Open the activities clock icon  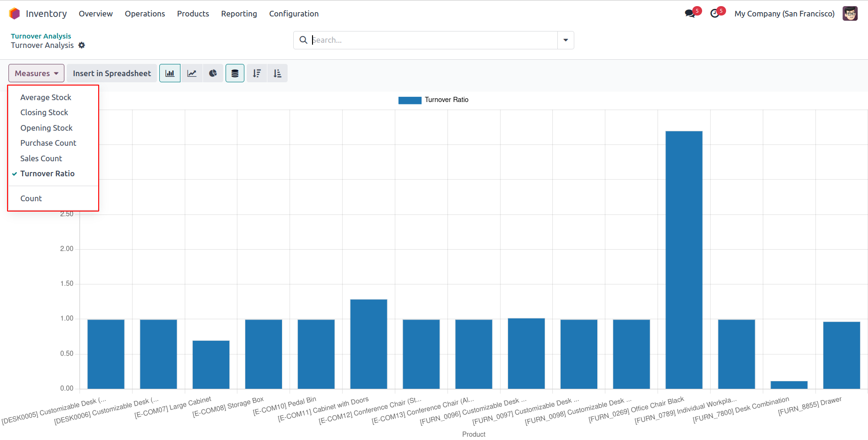[715, 14]
